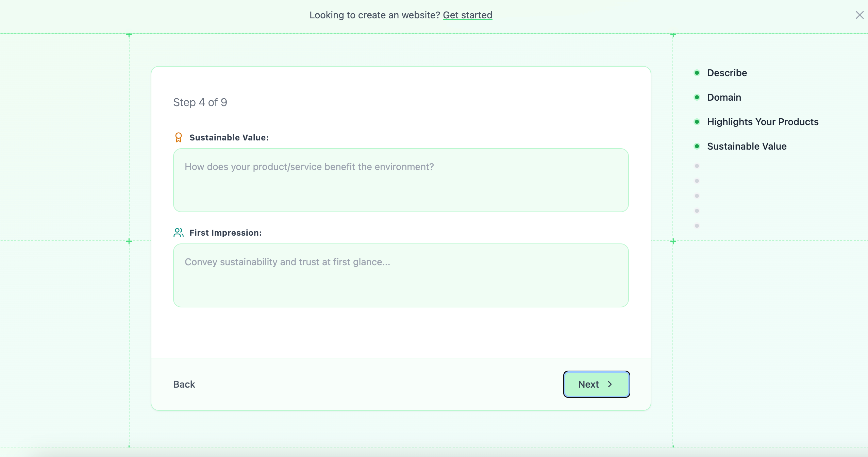This screenshot has height=457, width=868.
Task: Jump to the Domain step
Action: pos(724,97)
